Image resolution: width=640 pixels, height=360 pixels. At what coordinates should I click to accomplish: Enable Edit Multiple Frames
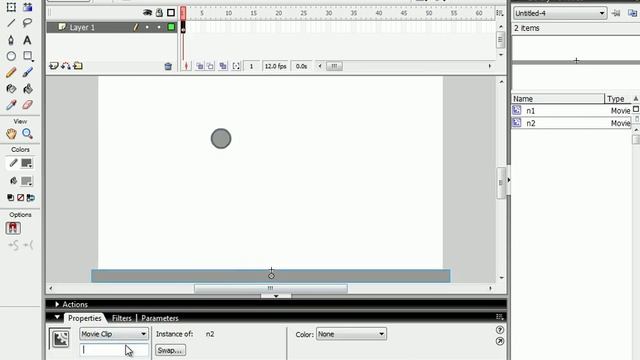click(223, 66)
